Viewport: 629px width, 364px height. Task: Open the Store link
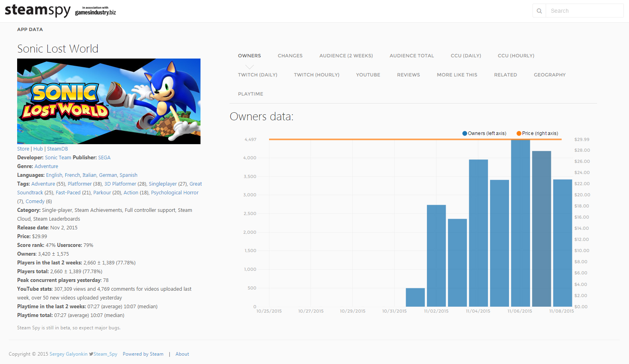(23, 149)
